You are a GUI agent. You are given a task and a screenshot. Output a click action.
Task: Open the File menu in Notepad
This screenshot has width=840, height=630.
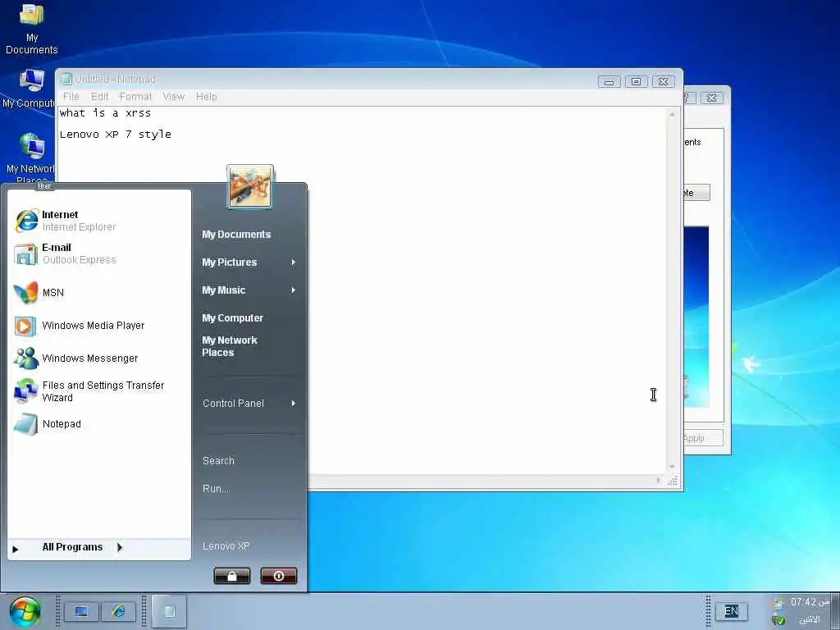(71, 97)
